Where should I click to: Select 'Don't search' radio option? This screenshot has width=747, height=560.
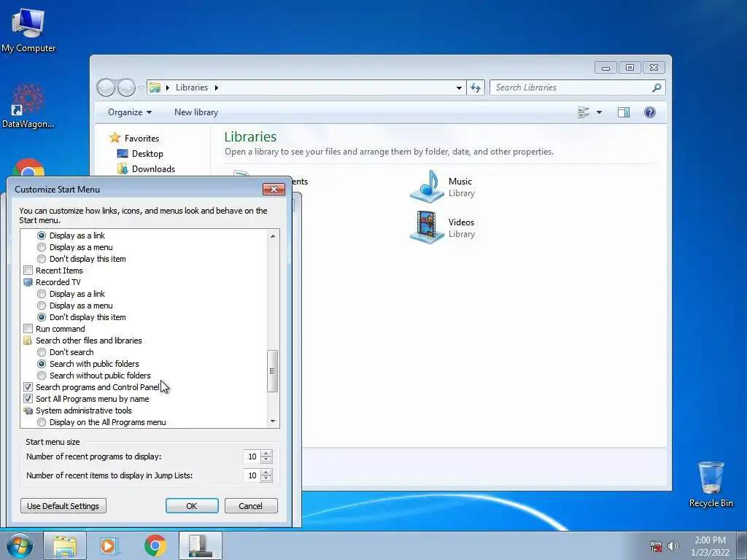(42, 352)
